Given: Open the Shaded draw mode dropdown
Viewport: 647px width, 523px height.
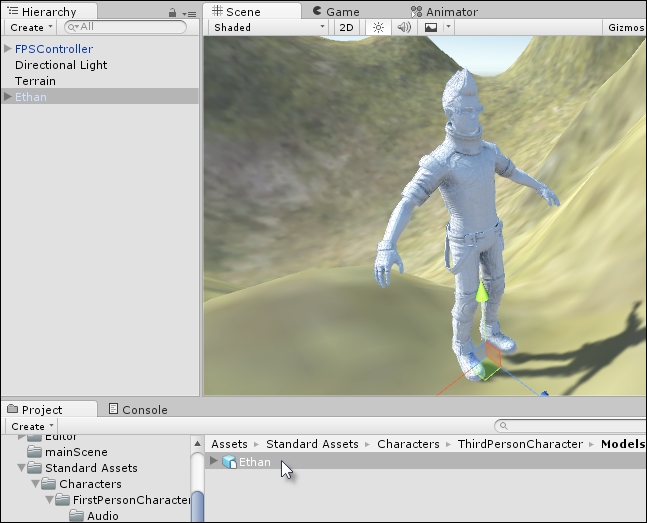Looking at the screenshot, I should tap(269, 28).
